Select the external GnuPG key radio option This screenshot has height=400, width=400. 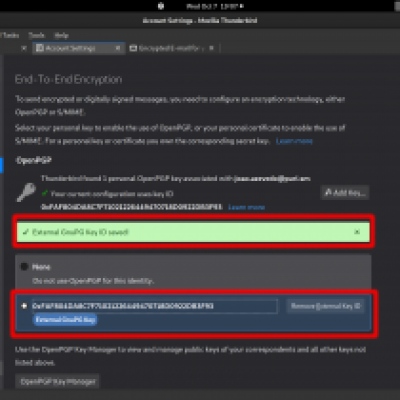pos(24,306)
